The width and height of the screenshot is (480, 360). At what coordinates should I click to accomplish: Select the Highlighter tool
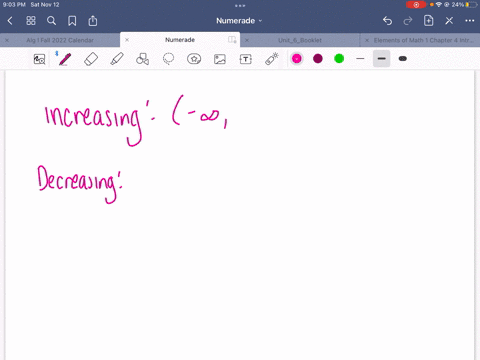tap(117, 59)
